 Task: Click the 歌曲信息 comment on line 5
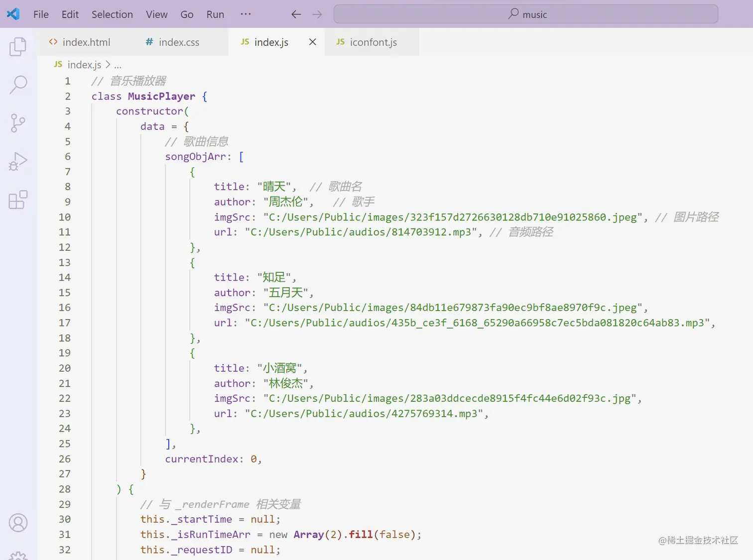pos(196,141)
